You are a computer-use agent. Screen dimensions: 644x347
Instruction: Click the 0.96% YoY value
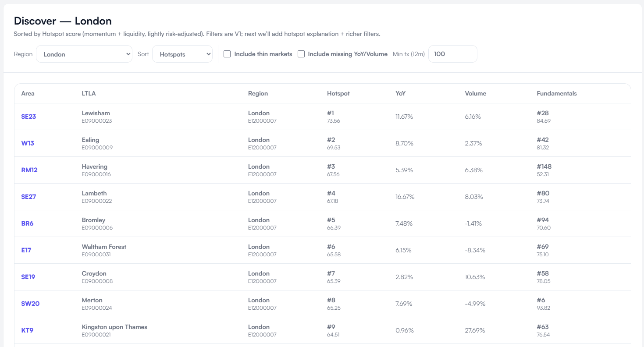tap(404, 330)
